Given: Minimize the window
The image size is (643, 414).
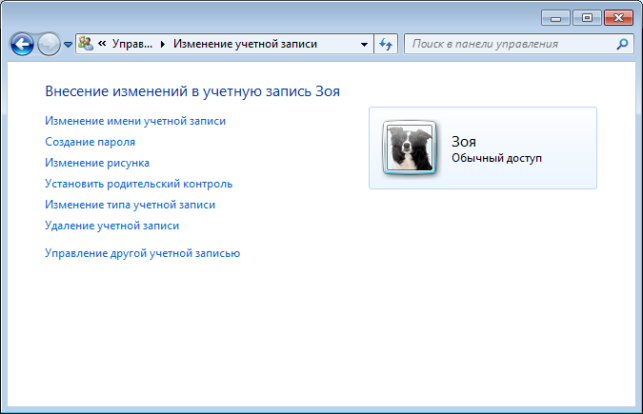Looking at the screenshot, I should point(556,18).
